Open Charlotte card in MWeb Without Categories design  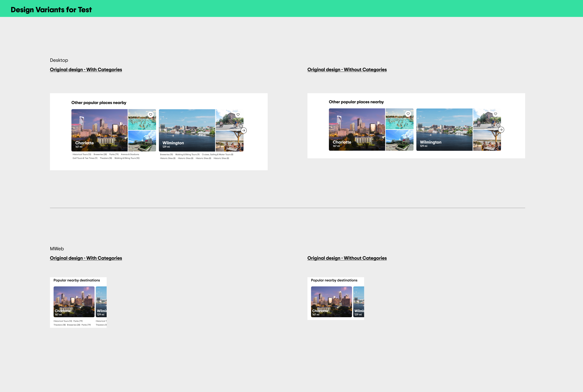pyautogui.click(x=331, y=302)
